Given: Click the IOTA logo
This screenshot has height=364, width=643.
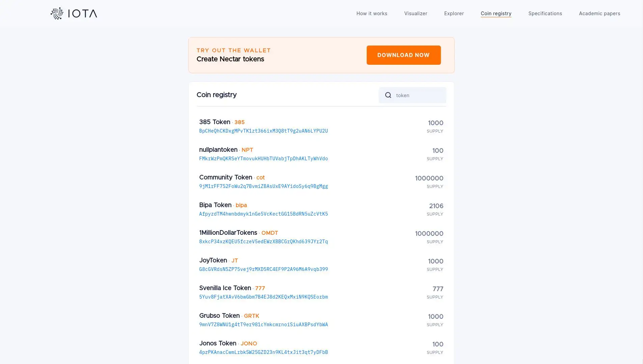Looking at the screenshot, I should (x=74, y=13).
